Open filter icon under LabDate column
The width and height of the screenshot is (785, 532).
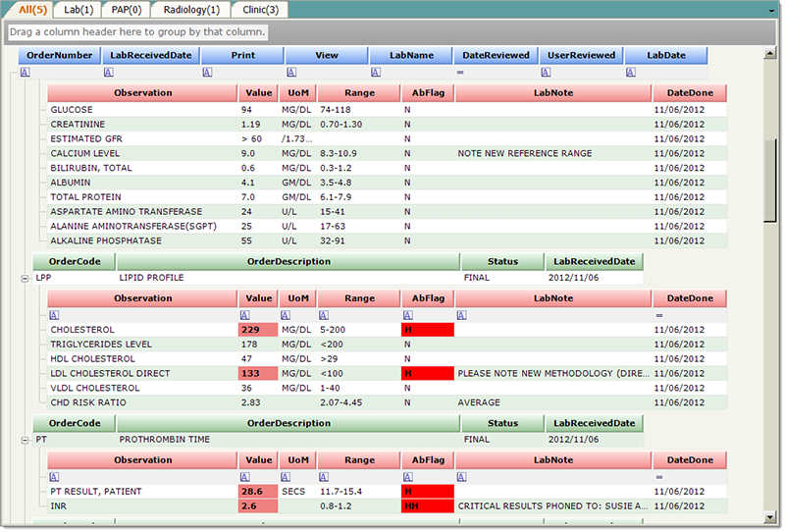click(631, 72)
